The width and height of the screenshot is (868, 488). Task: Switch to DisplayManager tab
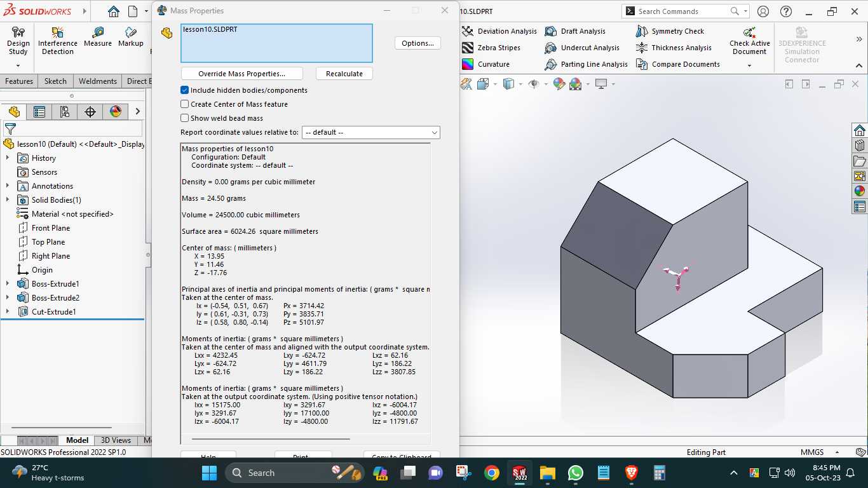[116, 112]
